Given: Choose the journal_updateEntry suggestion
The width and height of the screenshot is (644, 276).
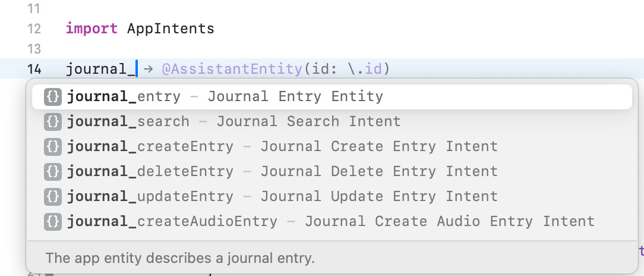Looking at the screenshot, I should pos(332,197).
